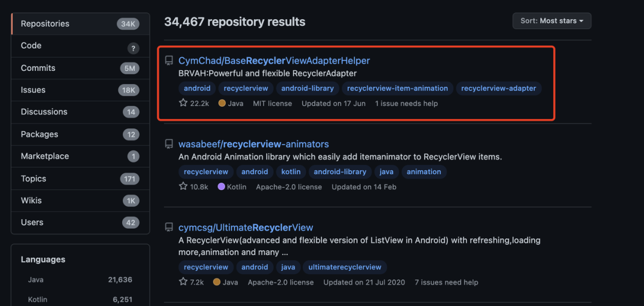The image size is (644, 306).
Task: Click the recyclerview-item-animation topic tag
Action: [x=397, y=88]
